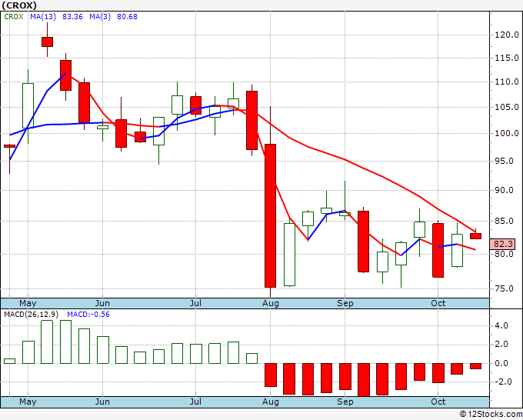Click Jul on the MACD panel's time axis
Screen dimensions: 523x420
point(195,402)
